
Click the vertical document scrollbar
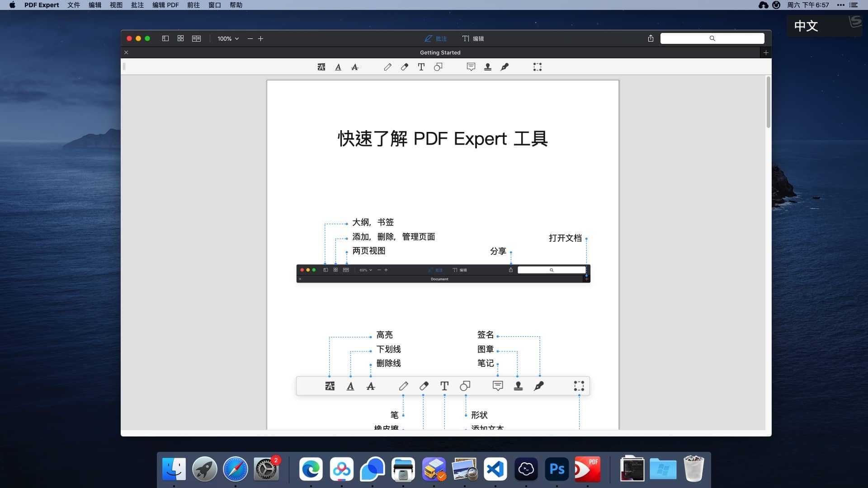pos(768,102)
